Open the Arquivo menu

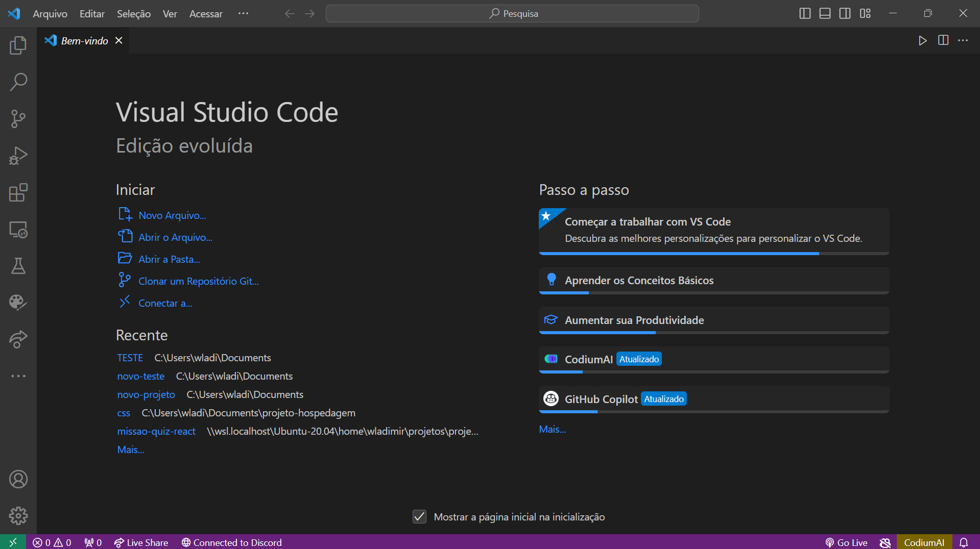coord(50,14)
